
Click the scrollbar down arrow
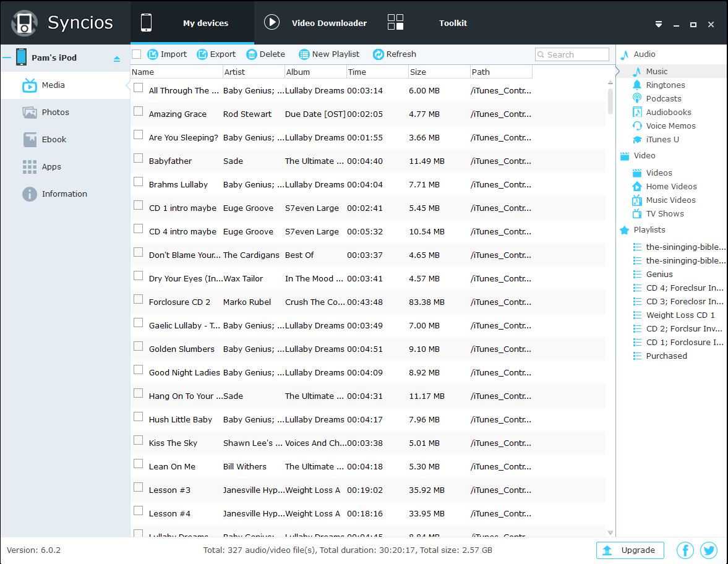[610, 532]
